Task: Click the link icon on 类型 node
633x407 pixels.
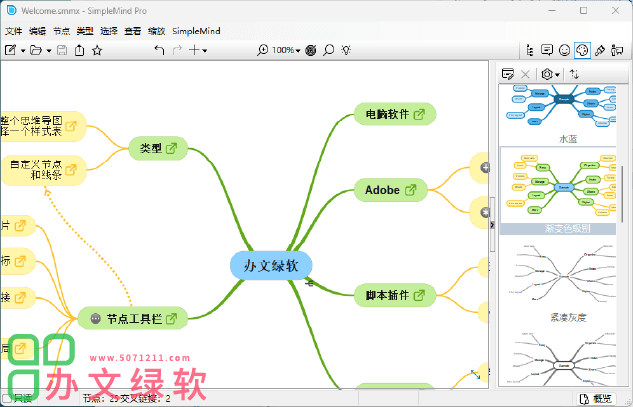Action: [172, 148]
